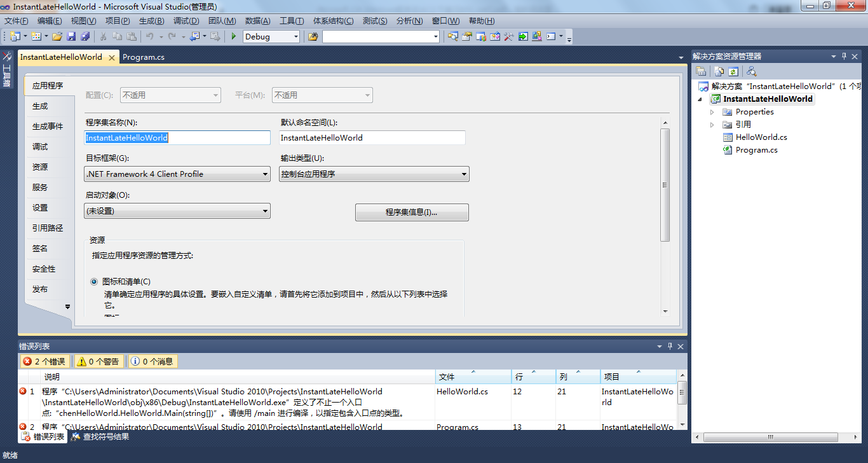Start debugging with the green play icon
This screenshot has width=868, height=463.
[234, 36]
